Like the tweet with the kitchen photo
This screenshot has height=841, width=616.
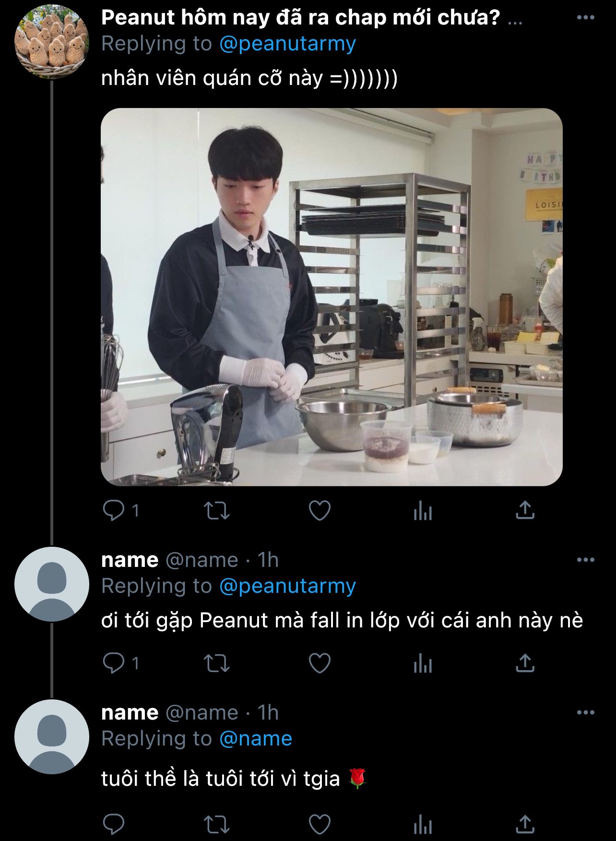click(x=320, y=511)
